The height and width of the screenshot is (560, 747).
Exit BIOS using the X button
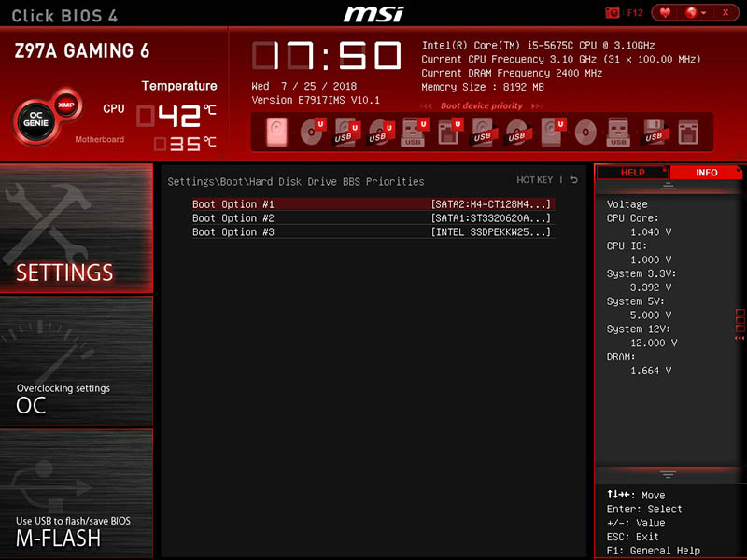click(726, 13)
